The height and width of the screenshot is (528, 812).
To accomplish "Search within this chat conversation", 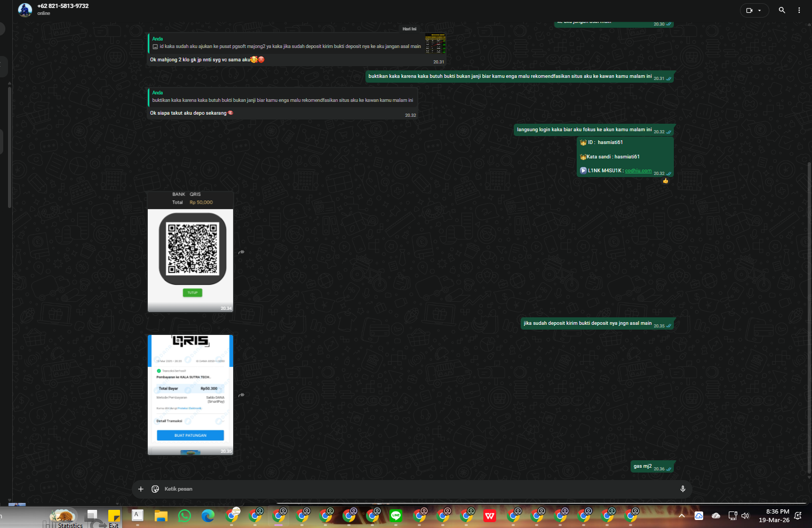I will (x=782, y=10).
